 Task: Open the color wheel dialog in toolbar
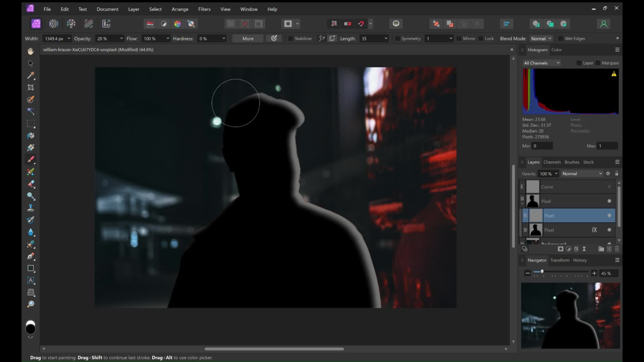tap(177, 24)
